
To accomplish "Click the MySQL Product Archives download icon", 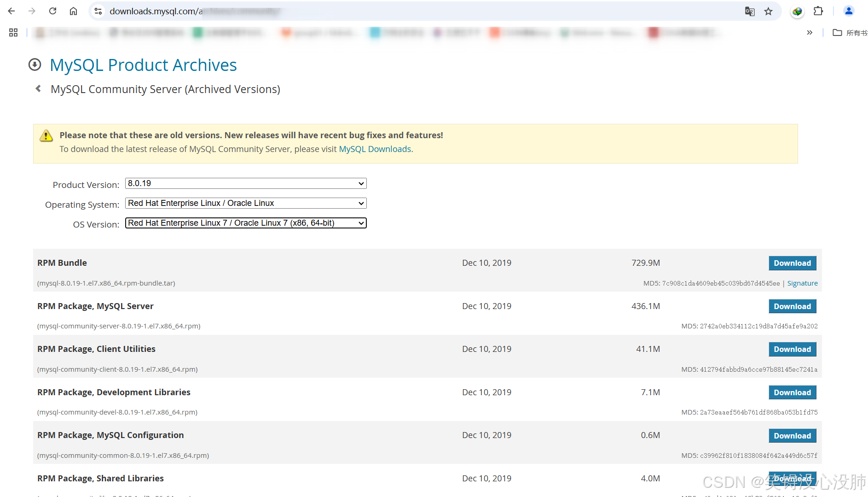I will (35, 65).
